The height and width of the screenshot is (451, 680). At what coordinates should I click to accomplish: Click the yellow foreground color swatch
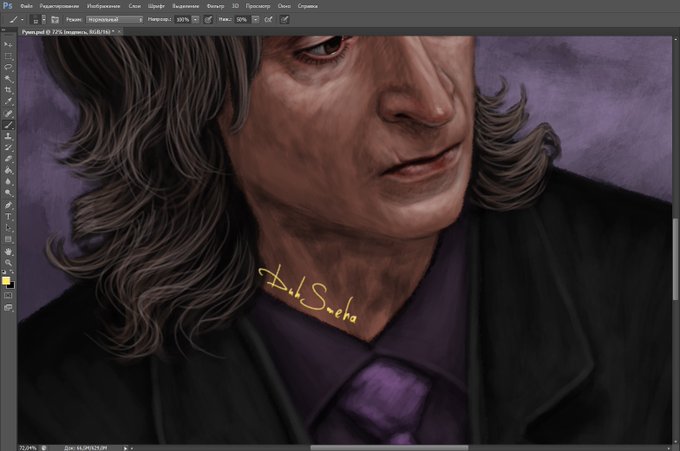click(x=6, y=281)
